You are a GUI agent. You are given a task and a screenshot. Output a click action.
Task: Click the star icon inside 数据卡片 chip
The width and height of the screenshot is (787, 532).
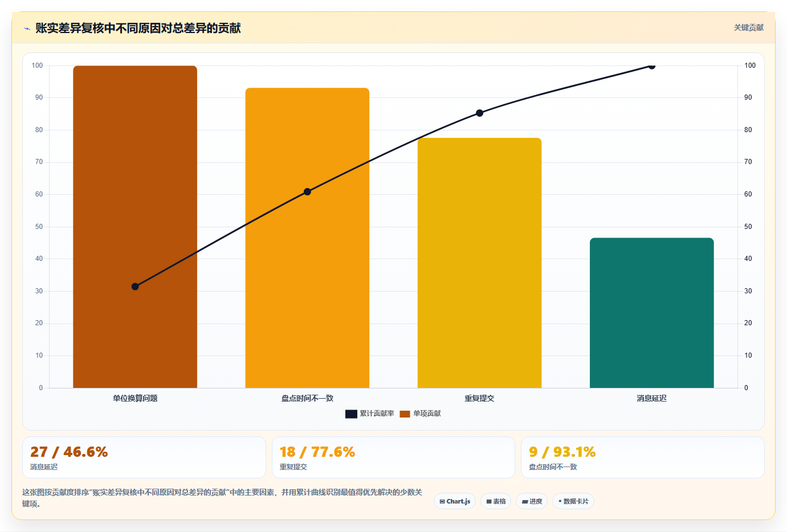pyautogui.click(x=560, y=501)
